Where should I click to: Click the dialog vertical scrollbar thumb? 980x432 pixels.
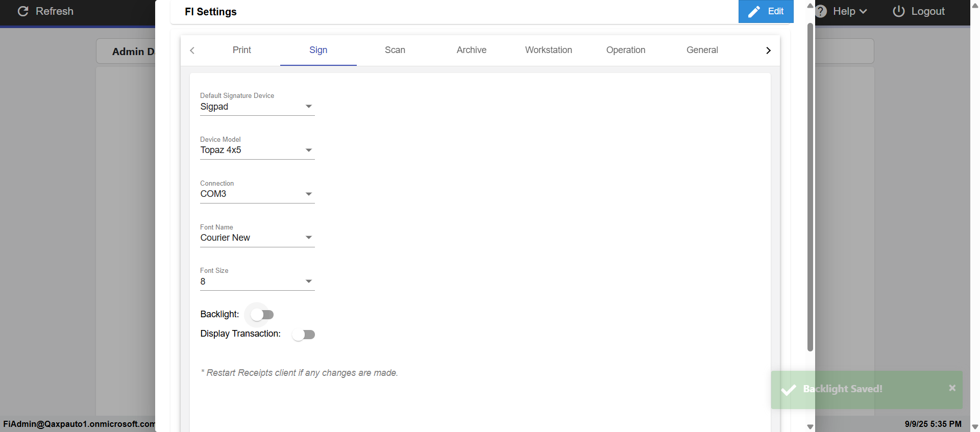(x=810, y=187)
